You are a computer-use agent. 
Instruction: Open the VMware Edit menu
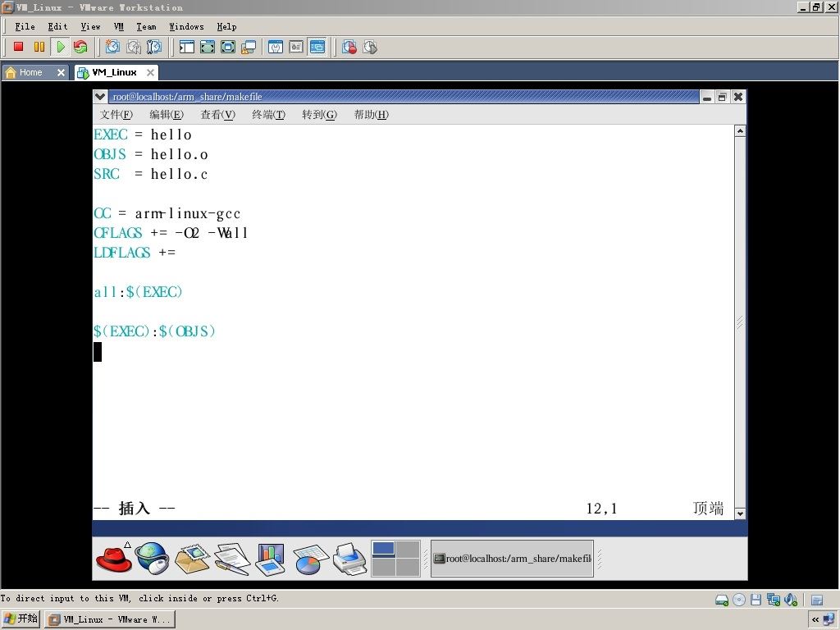pyautogui.click(x=57, y=26)
